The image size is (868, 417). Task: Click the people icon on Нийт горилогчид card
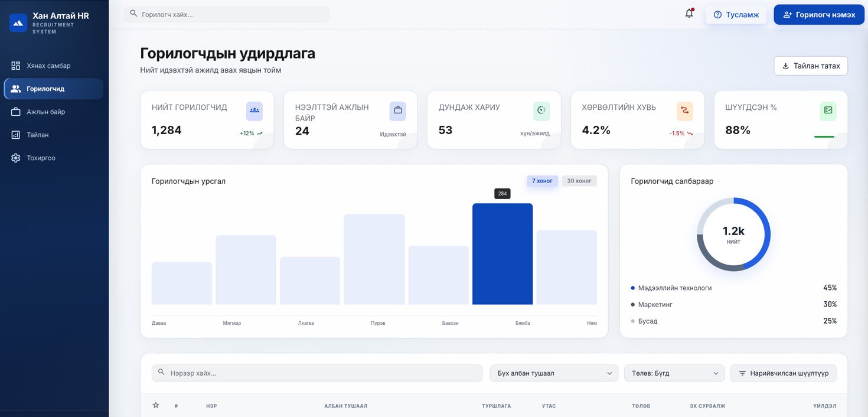254,110
